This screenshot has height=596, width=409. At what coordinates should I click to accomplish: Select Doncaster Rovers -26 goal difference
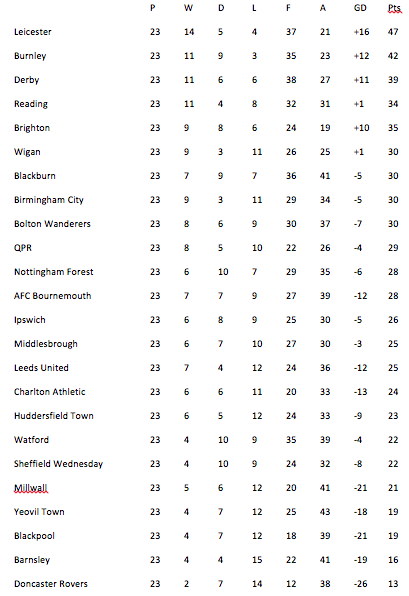tap(360, 584)
